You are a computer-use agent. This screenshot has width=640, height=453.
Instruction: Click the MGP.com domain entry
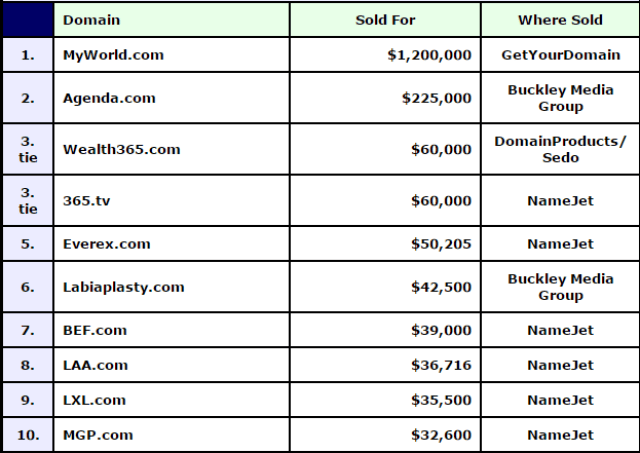click(x=98, y=435)
